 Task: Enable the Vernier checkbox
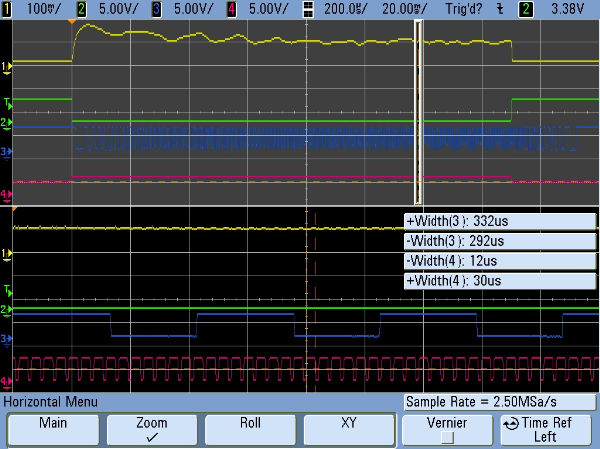(447, 437)
